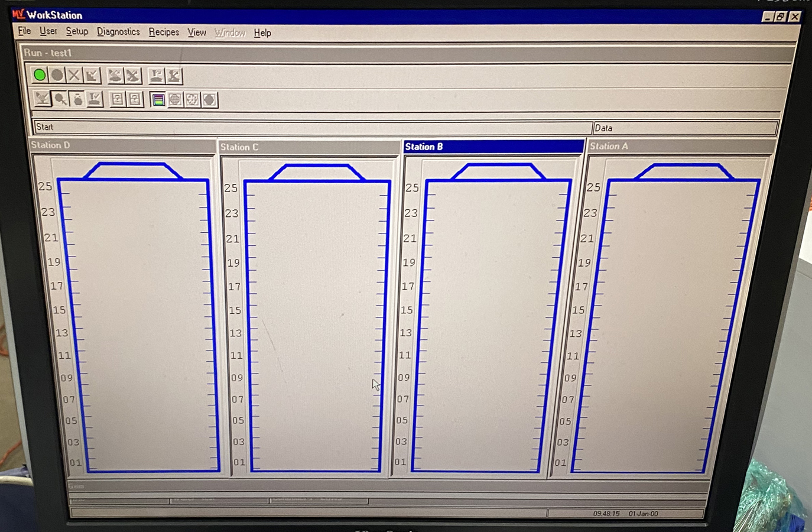Click the magnifier icon in second toolbar row

click(x=60, y=99)
